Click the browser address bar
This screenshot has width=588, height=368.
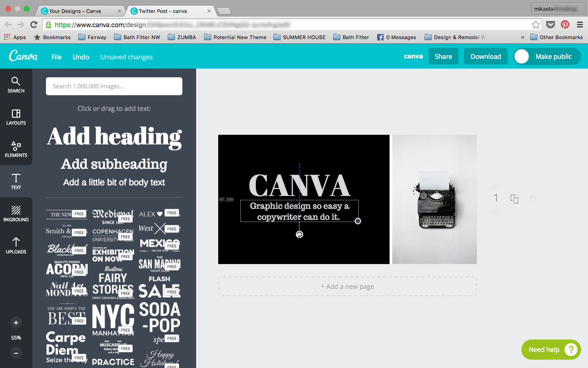(x=293, y=25)
